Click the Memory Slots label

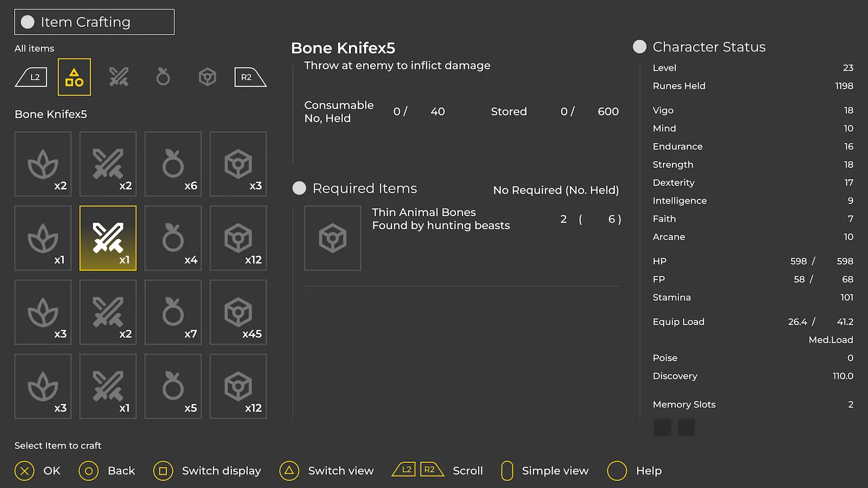click(x=684, y=404)
